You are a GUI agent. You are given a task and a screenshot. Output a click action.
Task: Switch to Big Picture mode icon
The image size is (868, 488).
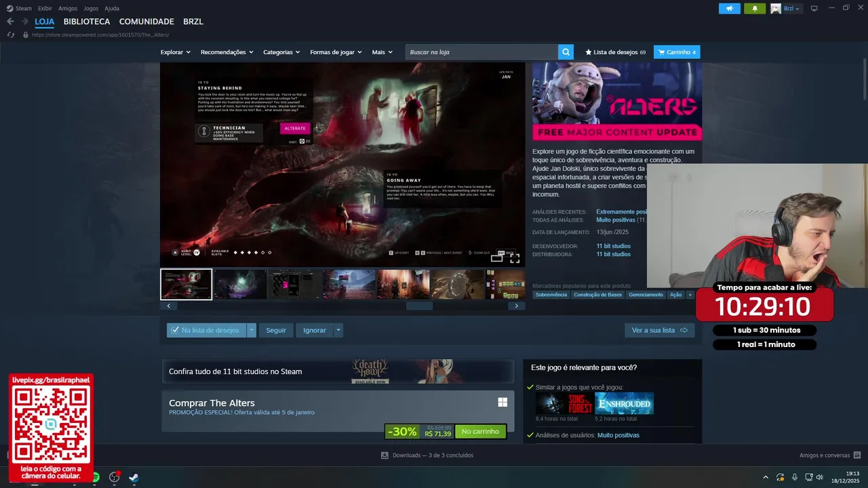click(x=814, y=8)
